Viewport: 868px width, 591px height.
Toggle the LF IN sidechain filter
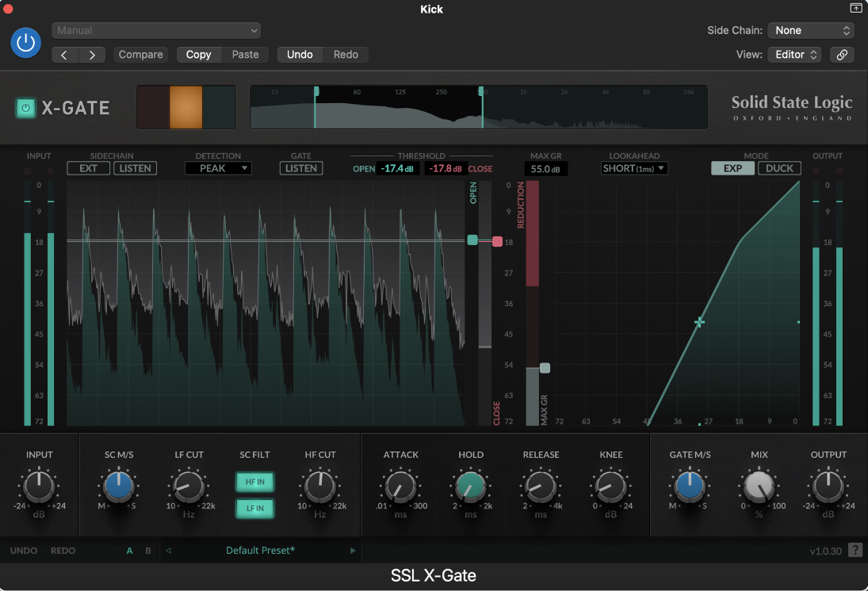click(255, 508)
